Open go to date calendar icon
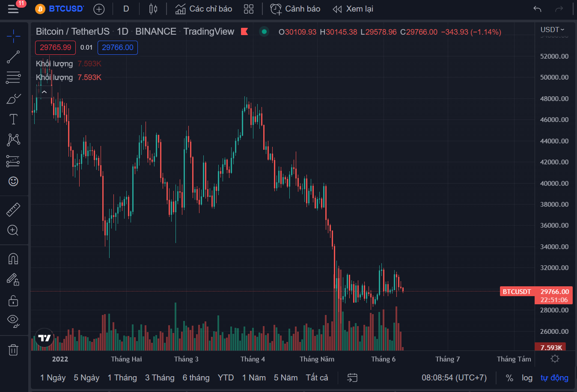The image size is (577, 392). tap(352, 378)
